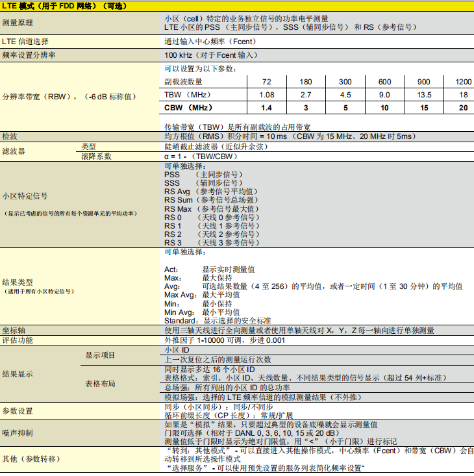This screenshot has width=474, height=476.
Task: Click the yellow LTE 模式 header bar
Action: [x=237, y=6]
